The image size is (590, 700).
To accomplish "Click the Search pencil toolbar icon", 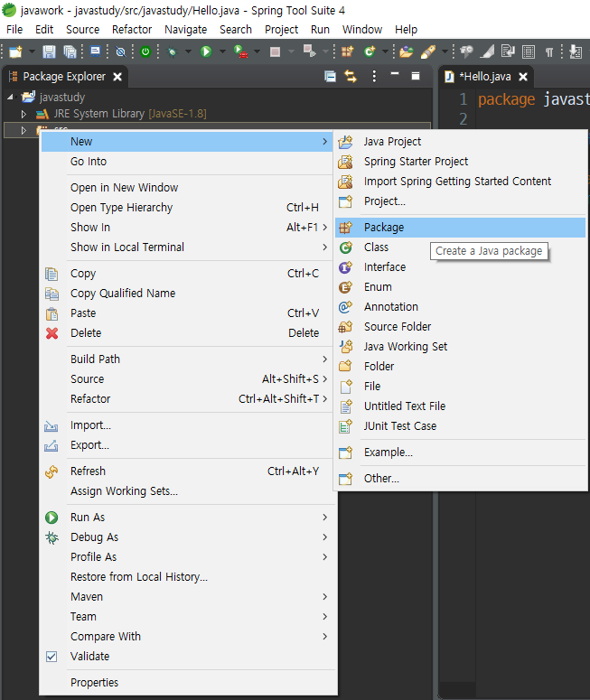I will 428,51.
